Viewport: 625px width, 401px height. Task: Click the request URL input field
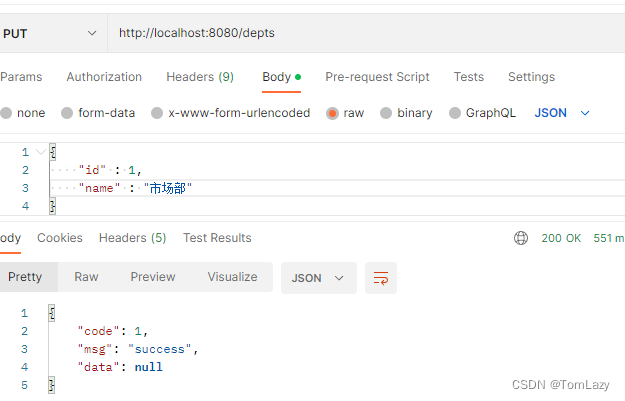(360, 33)
